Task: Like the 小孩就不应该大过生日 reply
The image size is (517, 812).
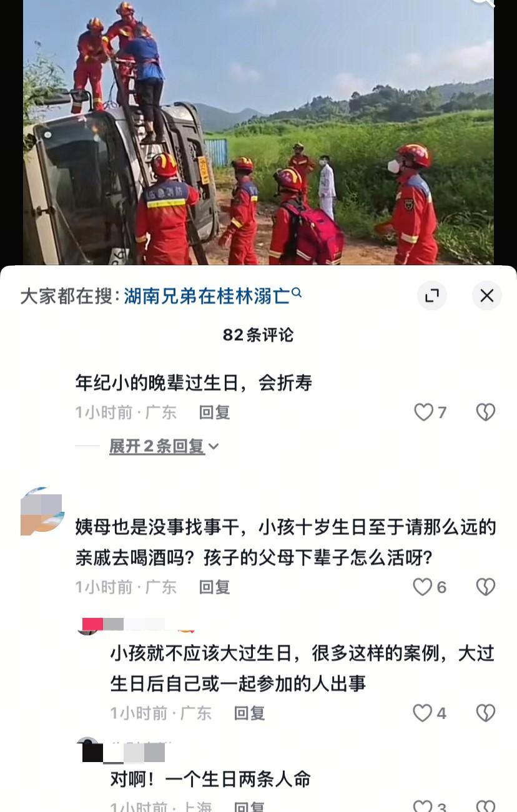Action: pyautogui.click(x=430, y=713)
